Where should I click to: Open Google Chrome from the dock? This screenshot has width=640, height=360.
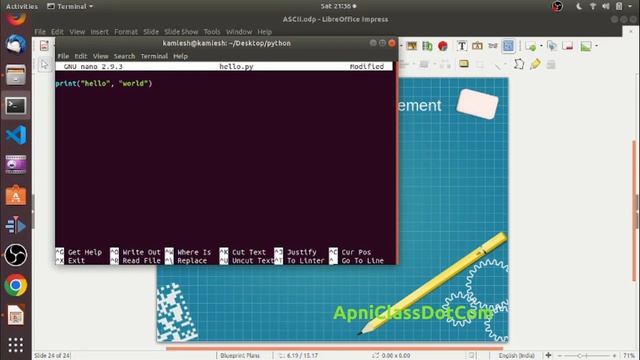click(x=16, y=285)
